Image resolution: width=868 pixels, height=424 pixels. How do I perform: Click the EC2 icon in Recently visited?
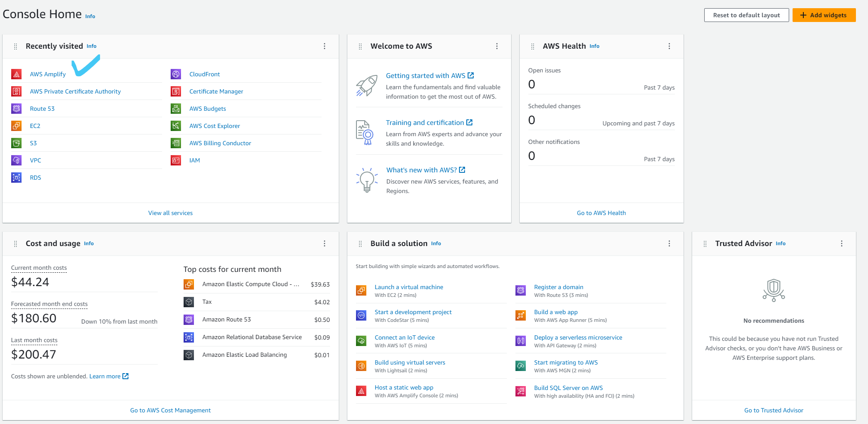pos(16,126)
